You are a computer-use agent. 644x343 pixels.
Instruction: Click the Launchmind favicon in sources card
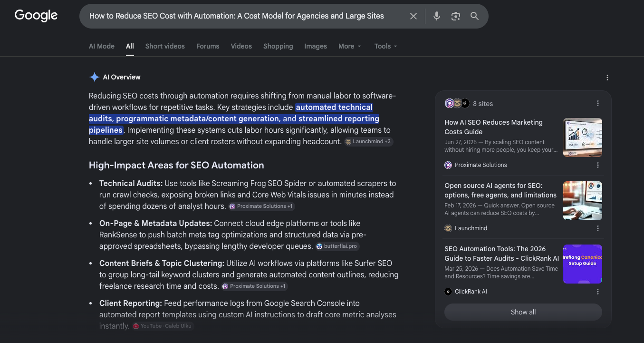(448, 228)
